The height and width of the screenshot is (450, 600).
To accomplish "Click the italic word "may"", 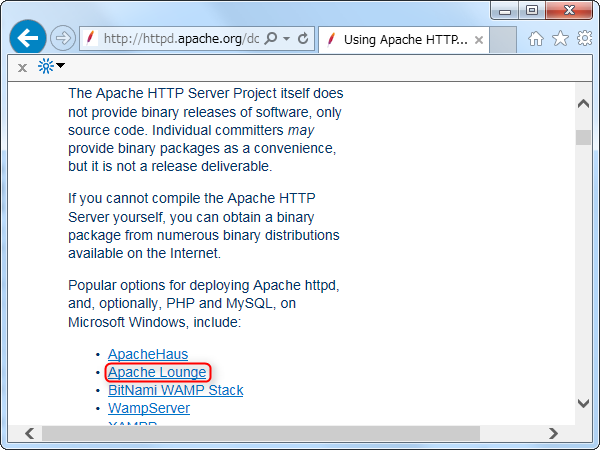I will pos(301,130).
